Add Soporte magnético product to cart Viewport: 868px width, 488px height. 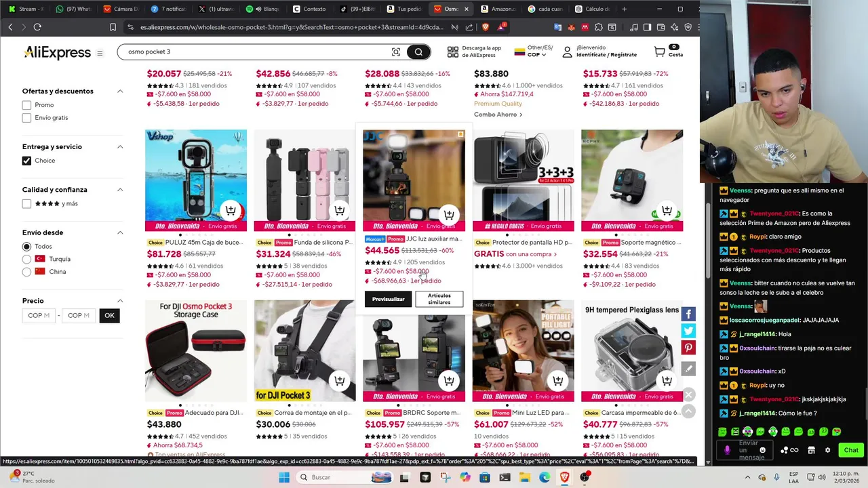tap(667, 211)
